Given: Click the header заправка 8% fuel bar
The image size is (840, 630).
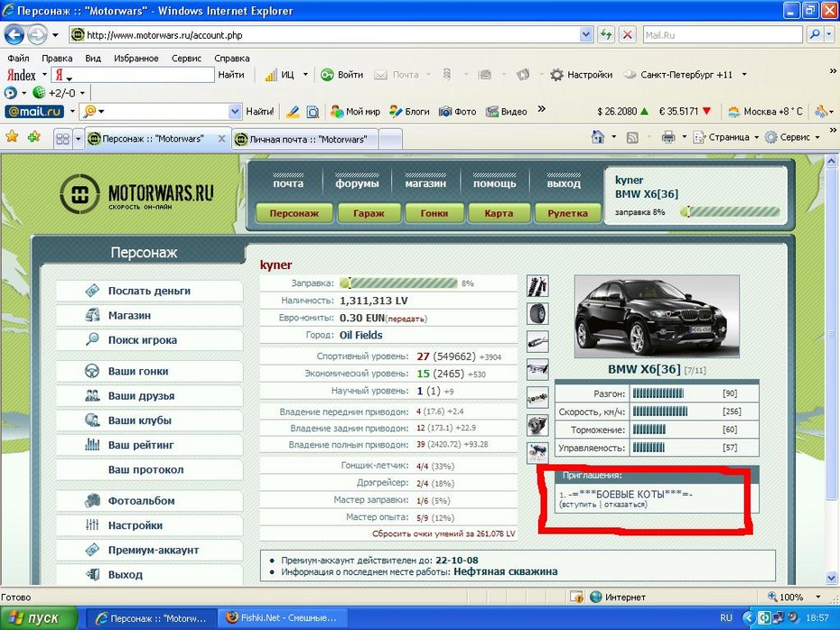Looking at the screenshot, I should click(730, 212).
